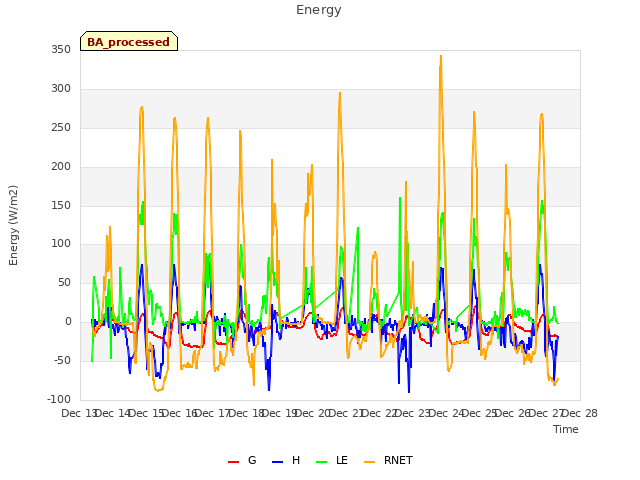Image resolution: width=640 pixels, height=480 pixels.
Task: Click the -50 y-axis tick label
Action: (x=62, y=360)
